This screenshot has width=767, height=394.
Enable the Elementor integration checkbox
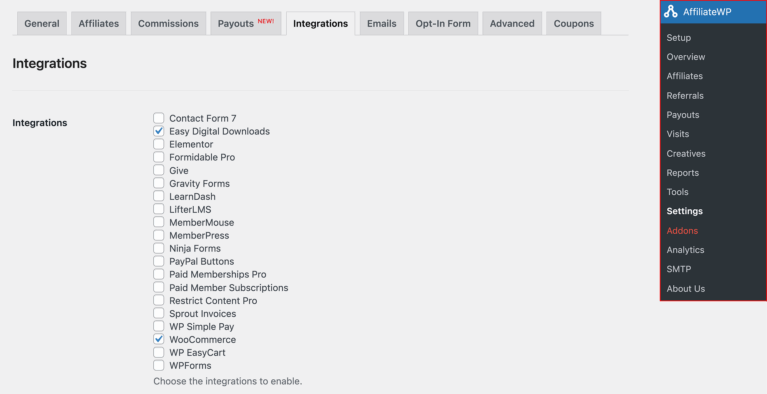158,144
